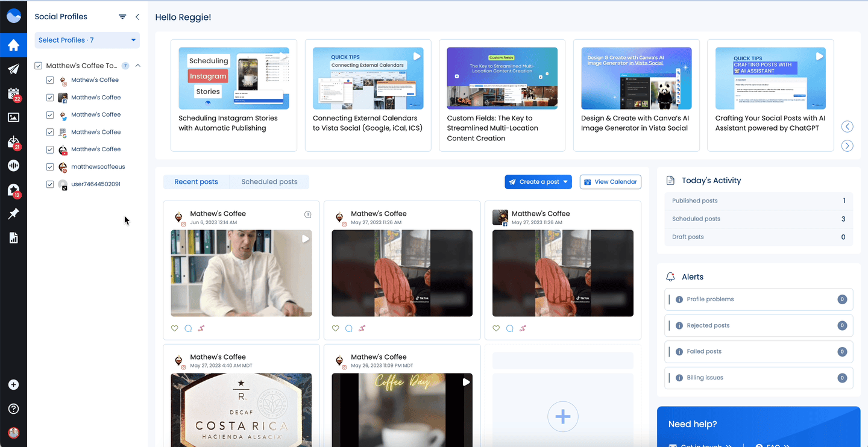Open the Social Profiles filter icon
Viewport: 868px width, 447px height.
[122, 17]
